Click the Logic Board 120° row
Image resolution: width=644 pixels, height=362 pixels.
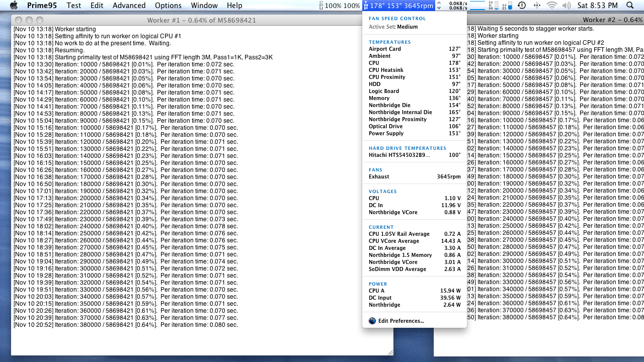click(415, 91)
